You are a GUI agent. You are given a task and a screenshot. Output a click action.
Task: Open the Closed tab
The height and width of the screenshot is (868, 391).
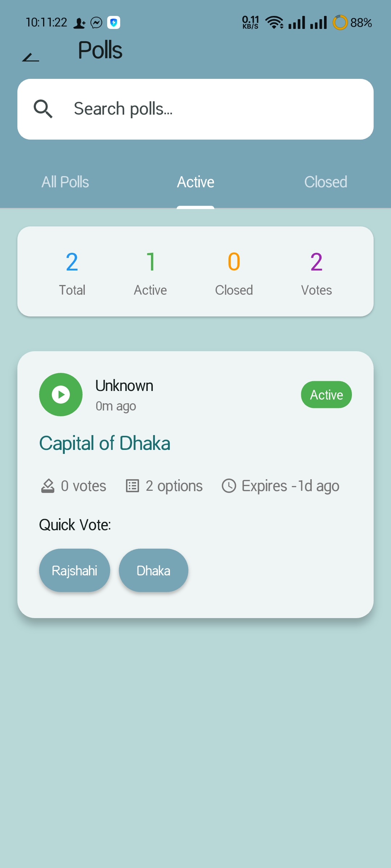pos(326,182)
